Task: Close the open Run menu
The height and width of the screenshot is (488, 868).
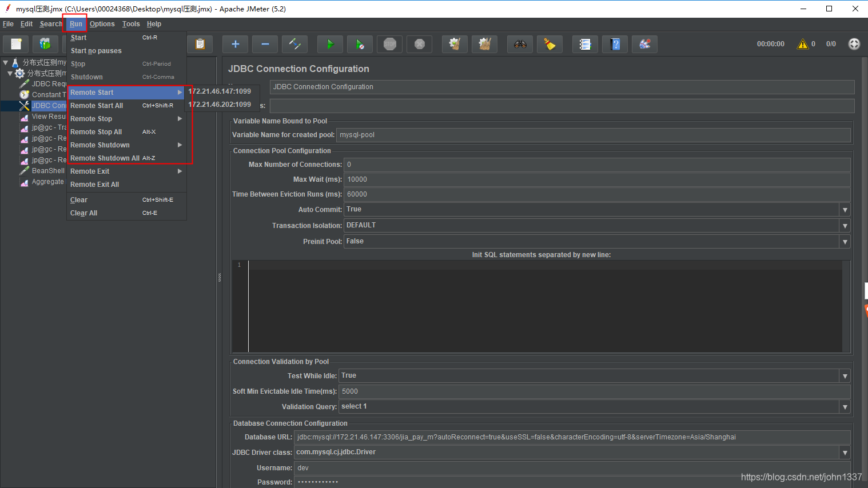Action: click(76, 24)
